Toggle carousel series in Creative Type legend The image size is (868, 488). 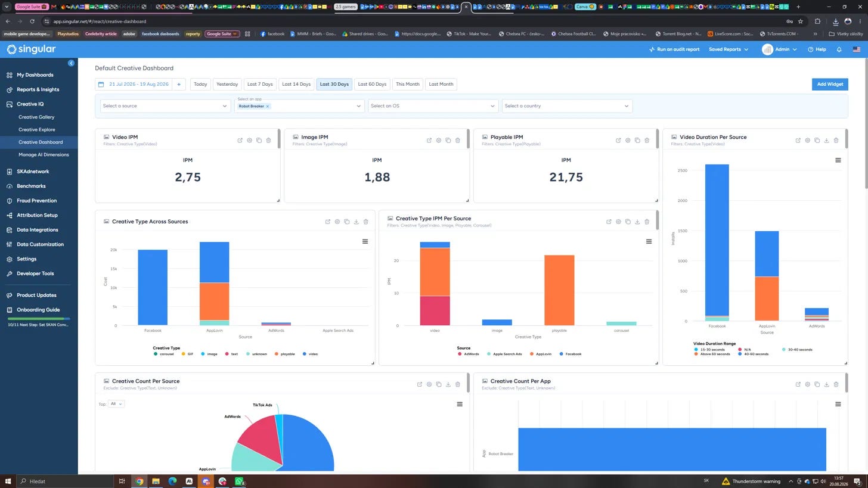click(x=163, y=354)
